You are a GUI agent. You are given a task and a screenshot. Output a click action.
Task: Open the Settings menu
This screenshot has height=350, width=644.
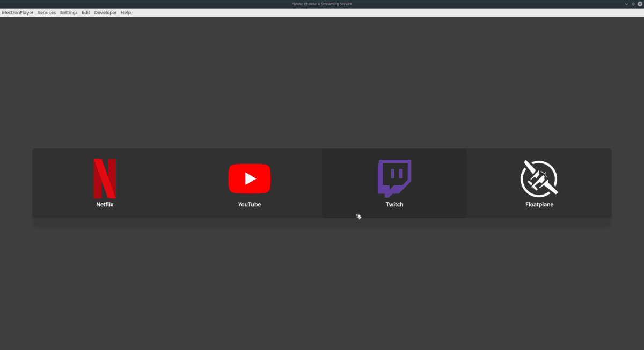click(x=69, y=12)
